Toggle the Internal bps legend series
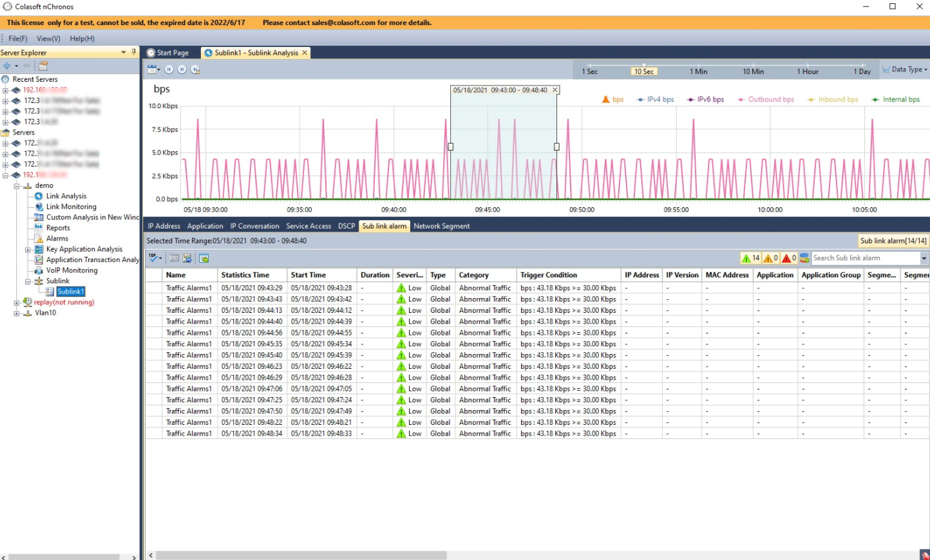 [895, 100]
